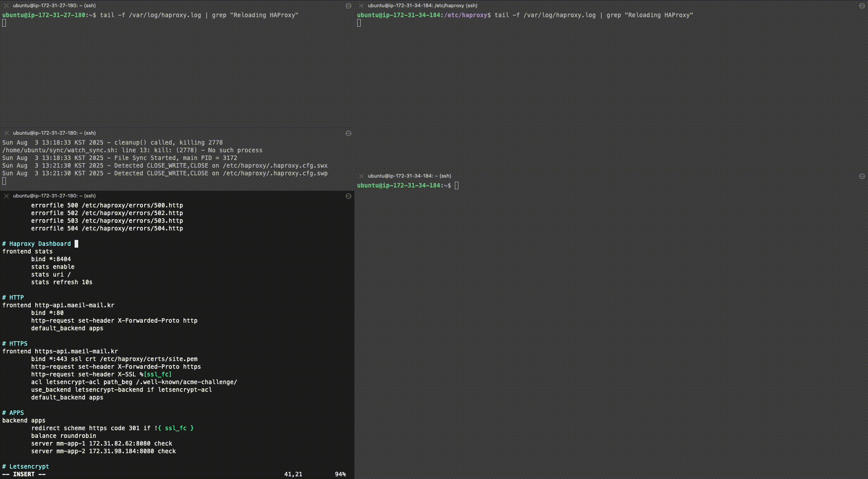Click the "server mm-app-2" config line
The width and height of the screenshot is (868, 479).
[103, 451]
